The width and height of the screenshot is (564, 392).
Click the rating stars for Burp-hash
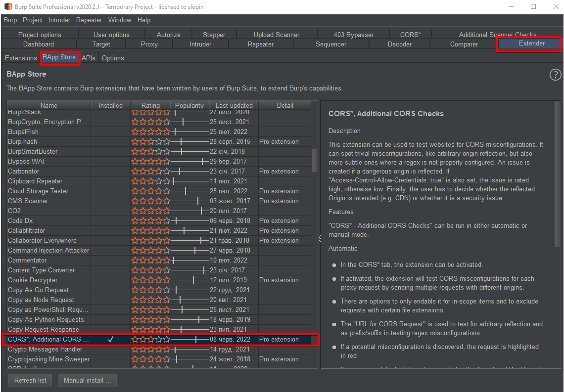pos(150,141)
